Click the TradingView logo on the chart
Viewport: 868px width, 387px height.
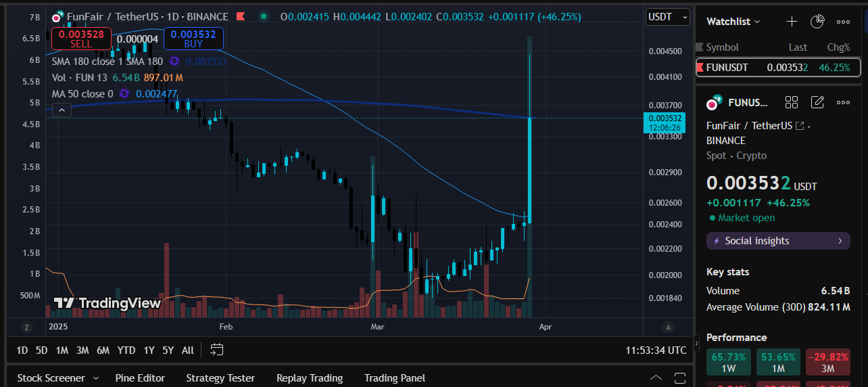point(107,303)
